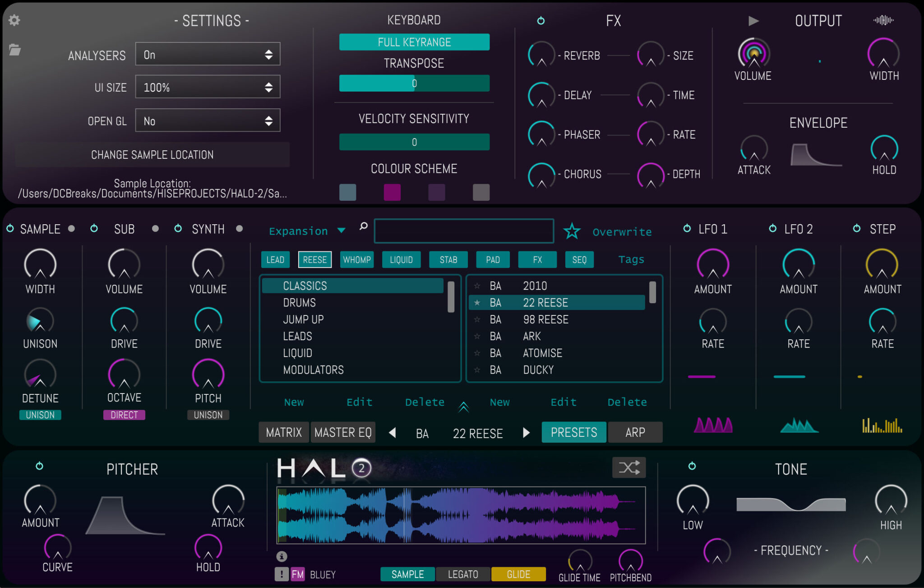Open the settings gear icon

tap(14, 20)
